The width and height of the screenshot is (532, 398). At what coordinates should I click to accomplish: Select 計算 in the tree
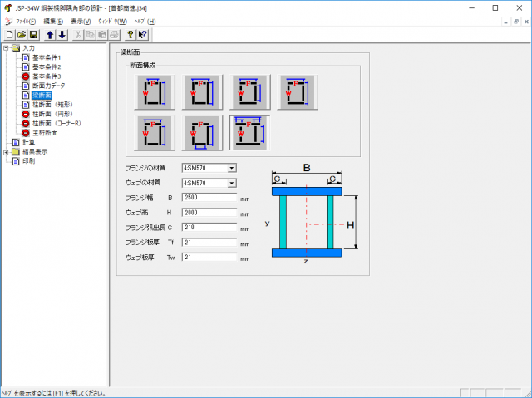pos(29,142)
